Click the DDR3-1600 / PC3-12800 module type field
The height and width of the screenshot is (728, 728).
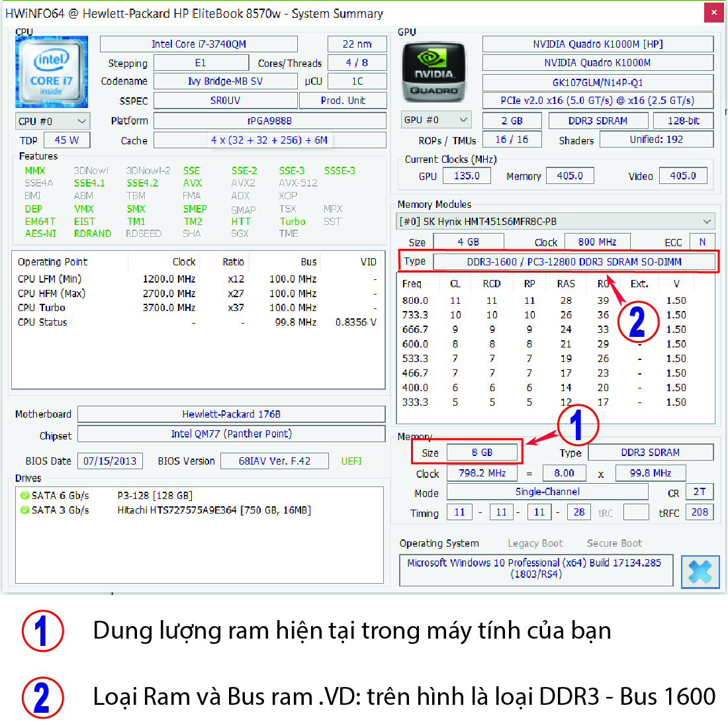tap(574, 262)
